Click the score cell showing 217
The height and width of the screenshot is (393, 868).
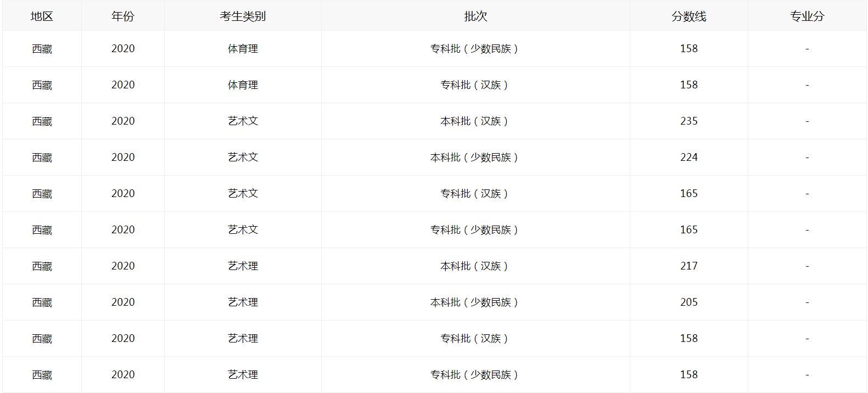click(688, 266)
